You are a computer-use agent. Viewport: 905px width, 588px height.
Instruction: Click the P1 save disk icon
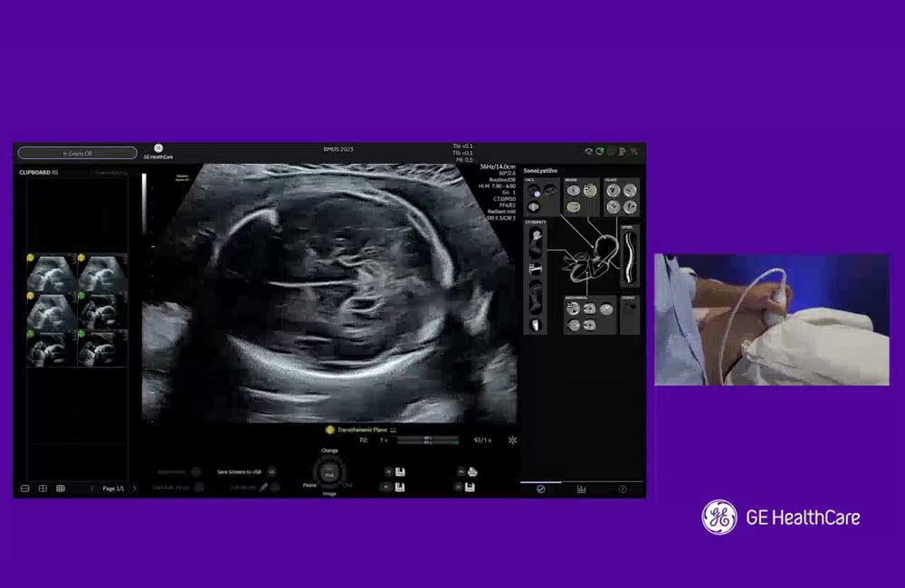pos(399,472)
